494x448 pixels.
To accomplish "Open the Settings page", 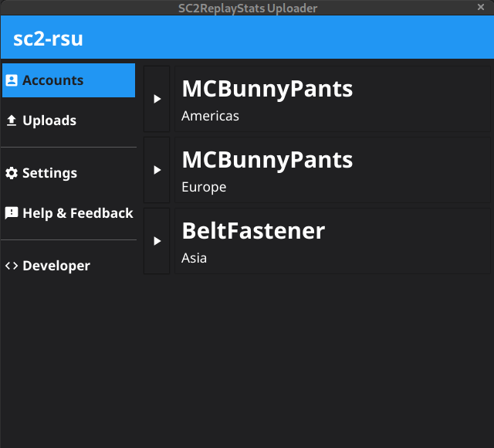I will point(69,173).
